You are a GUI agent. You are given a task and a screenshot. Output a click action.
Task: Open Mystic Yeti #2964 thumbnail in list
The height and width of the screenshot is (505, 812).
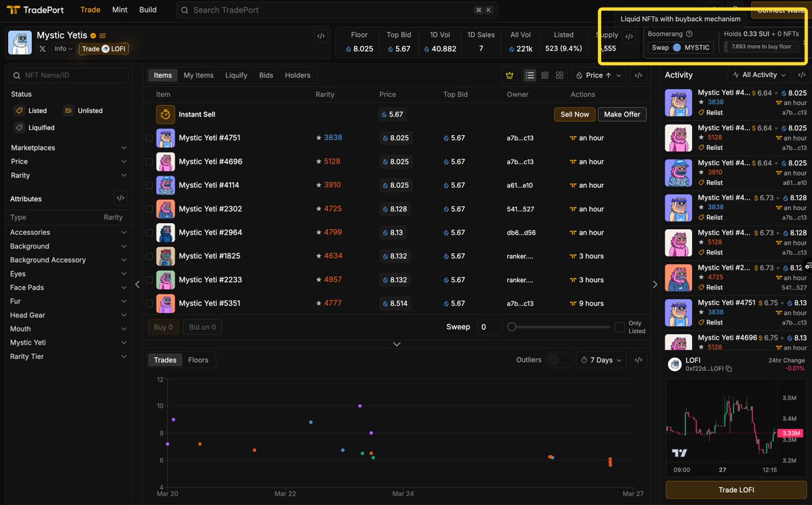click(166, 233)
